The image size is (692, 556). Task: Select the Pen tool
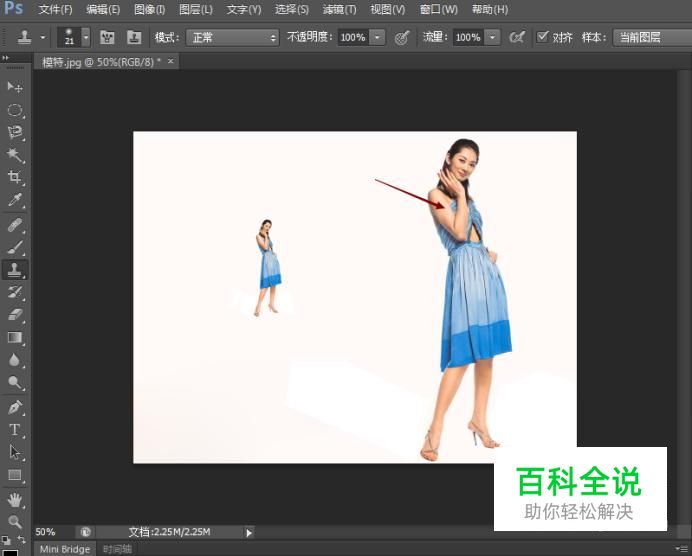[15, 407]
